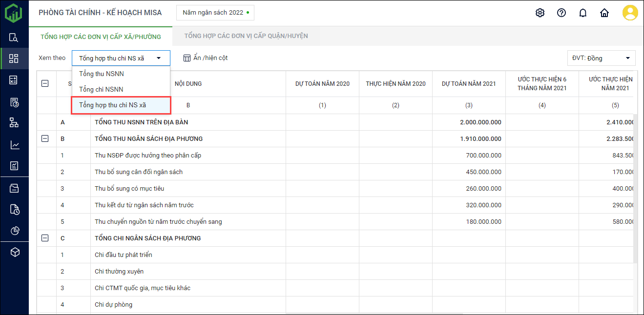Collapse section C Tổng chi ngân sách
The height and width of the screenshot is (315, 644).
45,238
